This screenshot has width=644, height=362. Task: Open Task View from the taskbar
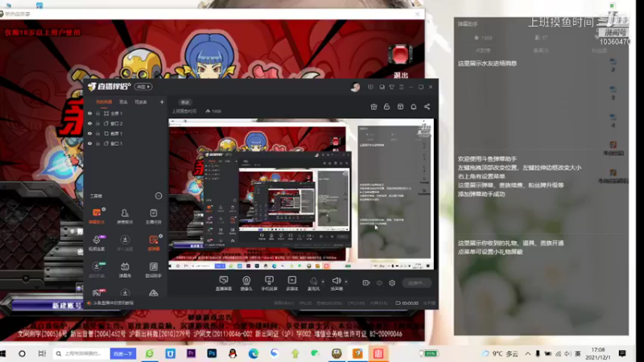point(42,353)
